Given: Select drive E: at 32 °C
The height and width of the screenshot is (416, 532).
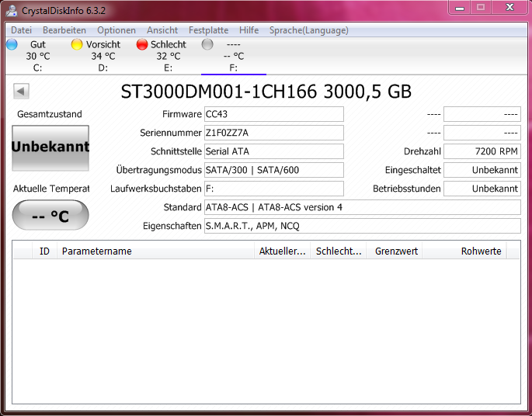Looking at the screenshot, I should click(168, 56).
